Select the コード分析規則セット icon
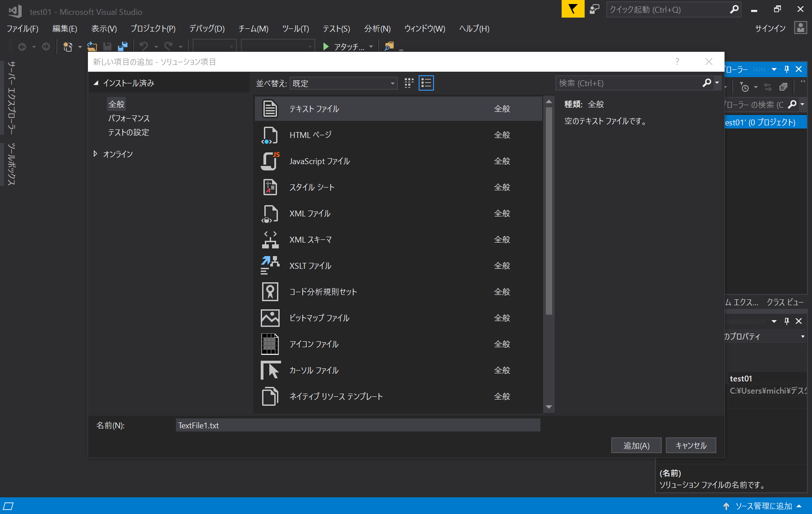812x514 pixels. pyautogui.click(x=270, y=292)
